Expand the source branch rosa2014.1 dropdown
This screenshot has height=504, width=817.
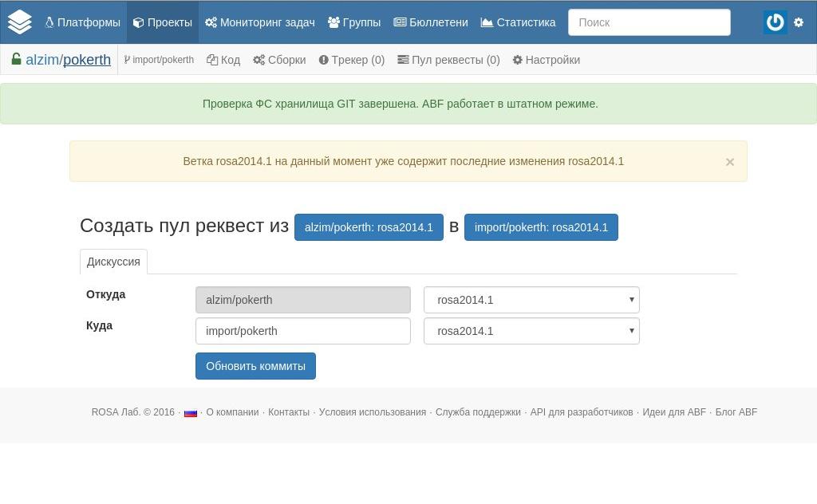click(x=531, y=300)
